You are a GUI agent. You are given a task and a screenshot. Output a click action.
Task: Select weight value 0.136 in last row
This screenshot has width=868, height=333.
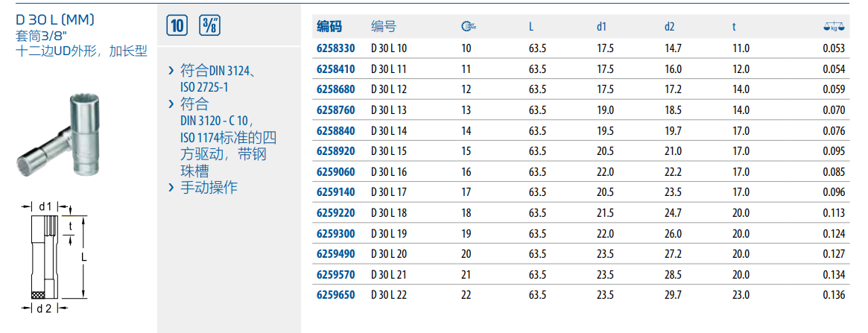click(x=834, y=295)
